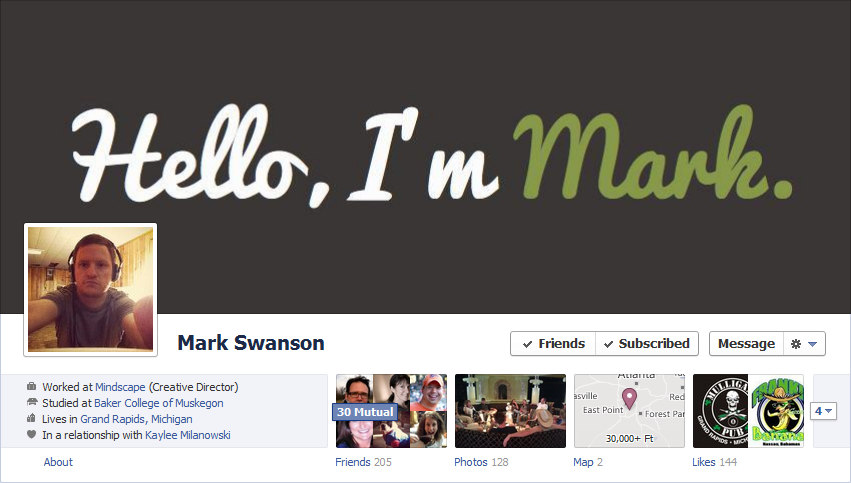Click the heart relationship icon
851x483 pixels.
click(31, 434)
